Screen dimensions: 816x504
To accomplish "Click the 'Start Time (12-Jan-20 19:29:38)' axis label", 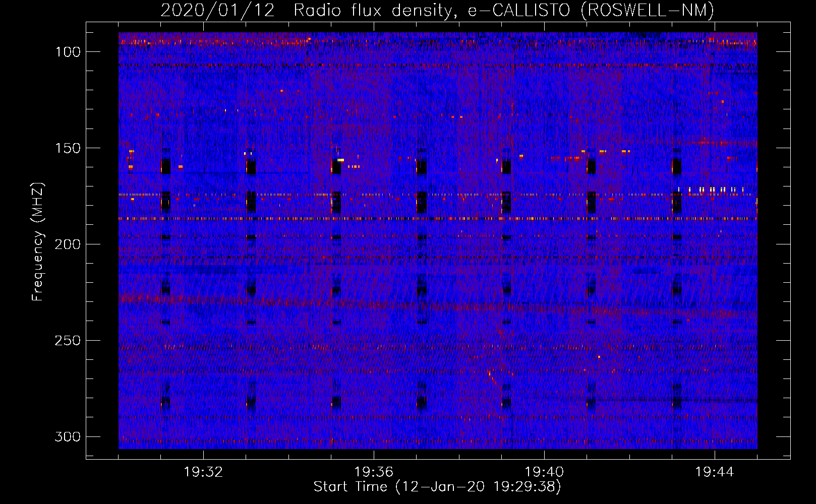I will click(437, 487).
